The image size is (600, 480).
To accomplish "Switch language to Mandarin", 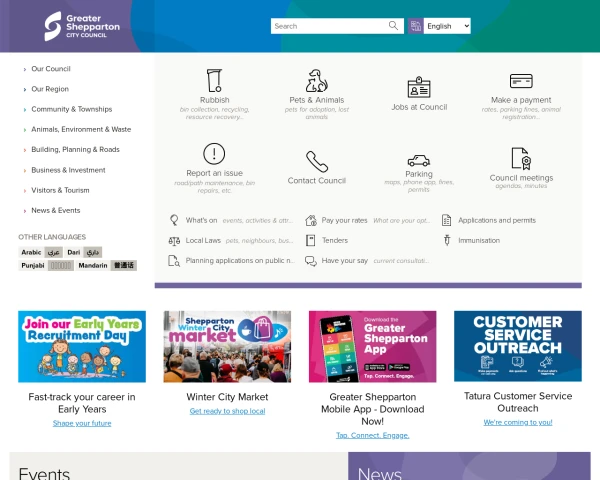I will click(106, 265).
